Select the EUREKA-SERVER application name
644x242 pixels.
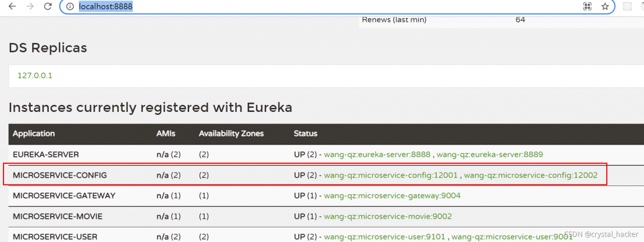pos(46,154)
